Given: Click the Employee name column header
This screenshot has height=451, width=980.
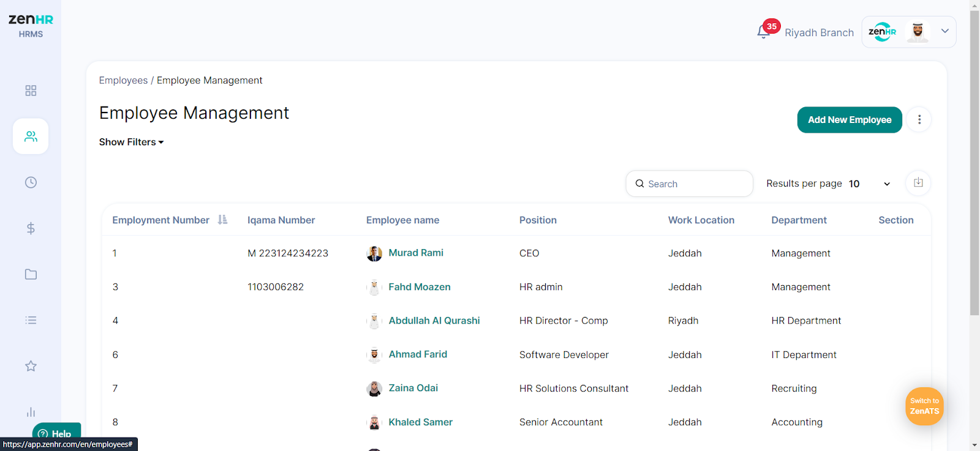Looking at the screenshot, I should pos(402,220).
